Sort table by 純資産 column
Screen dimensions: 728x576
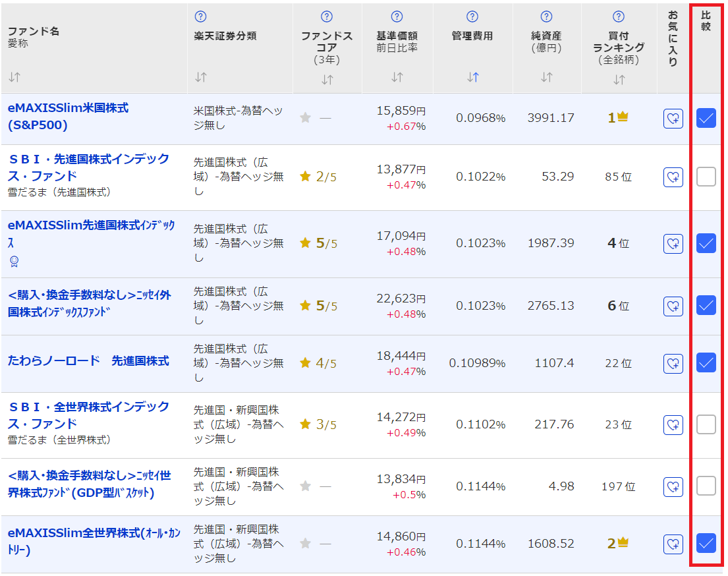546,77
